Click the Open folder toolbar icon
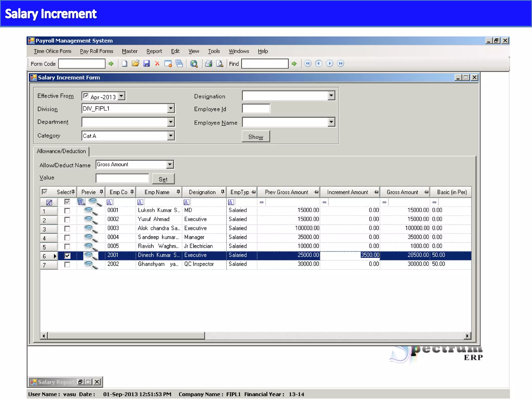 click(x=135, y=64)
